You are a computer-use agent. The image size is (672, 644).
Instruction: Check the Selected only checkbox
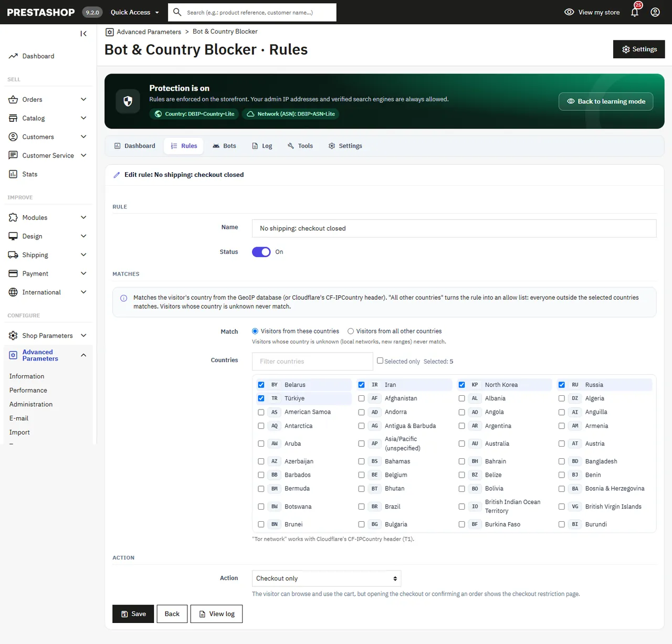tap(380, 361)
